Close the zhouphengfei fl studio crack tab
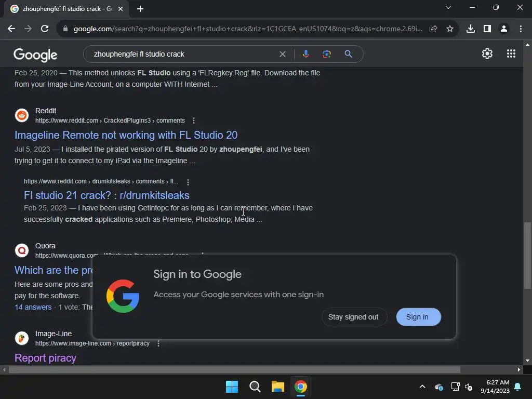532x399 pixels. coord(121,9)
